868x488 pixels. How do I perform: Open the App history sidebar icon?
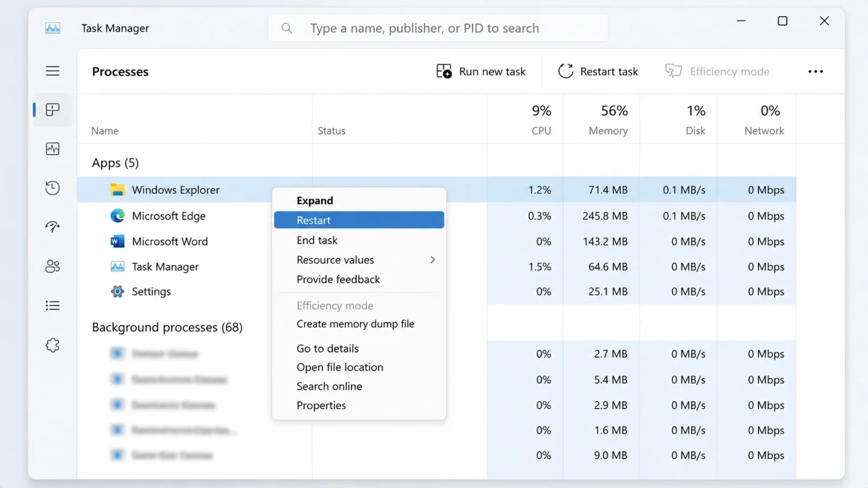53,188
